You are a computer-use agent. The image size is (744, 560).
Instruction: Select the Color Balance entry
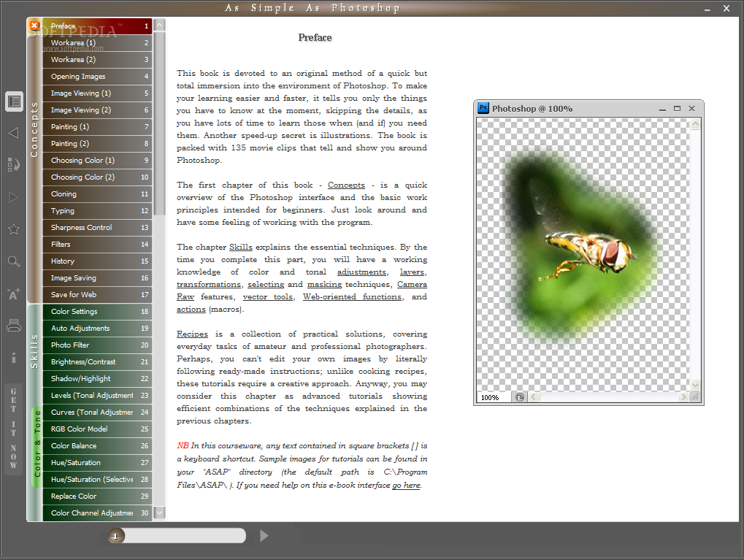(x=97, y=446)
